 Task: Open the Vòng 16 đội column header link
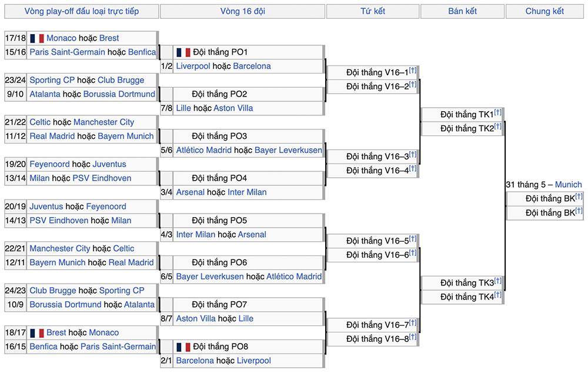pos(242,11)
